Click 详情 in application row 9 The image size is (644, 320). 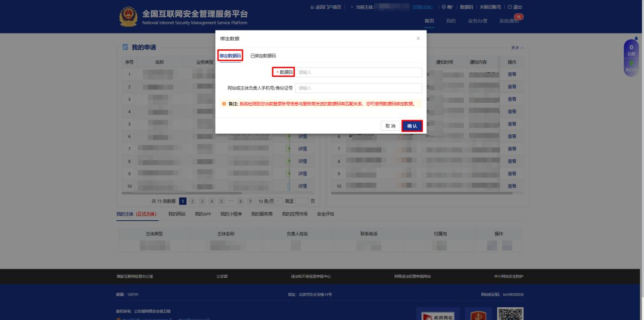point(302,173)
